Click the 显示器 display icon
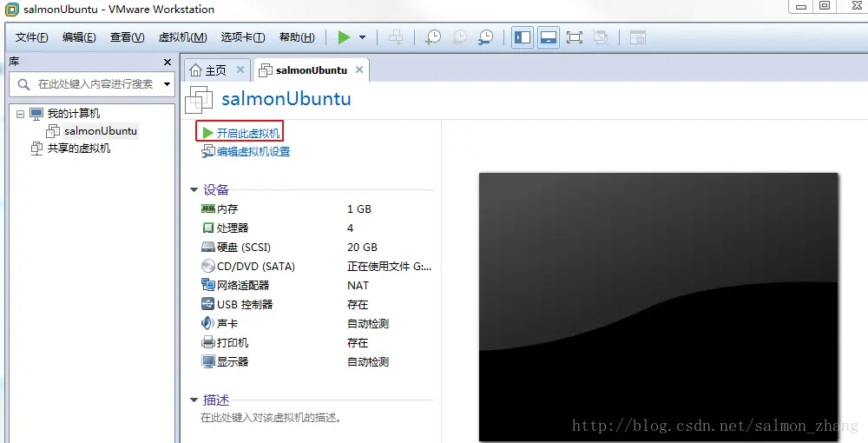The width and height of the screenshot is (868, 443). (x=208, y=361)
